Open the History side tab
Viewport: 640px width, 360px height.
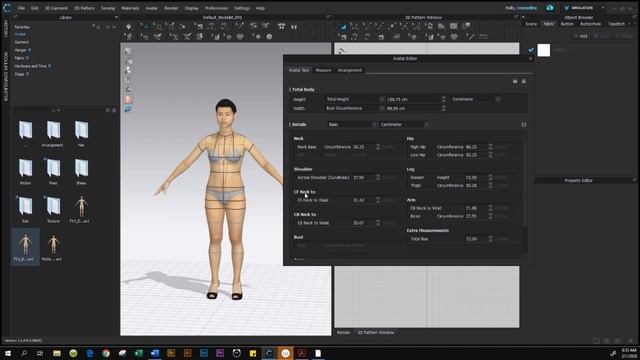tap(5, 29)
